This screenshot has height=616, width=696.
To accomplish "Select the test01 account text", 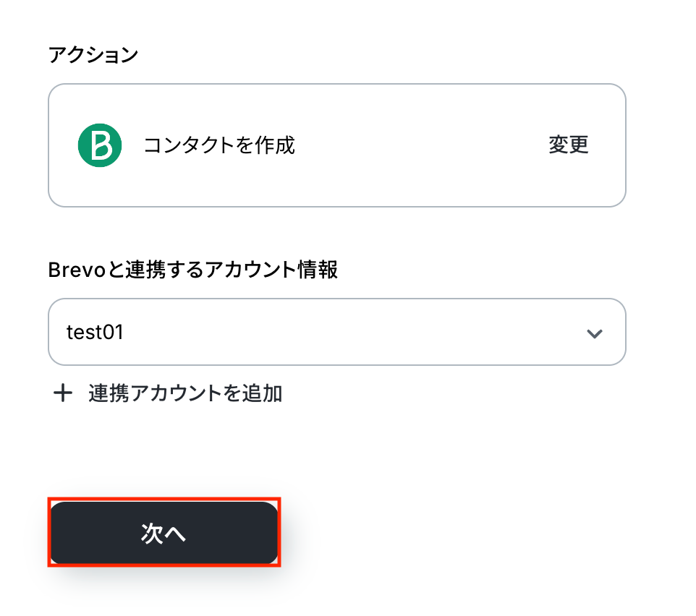I will (x=96, y=333).
